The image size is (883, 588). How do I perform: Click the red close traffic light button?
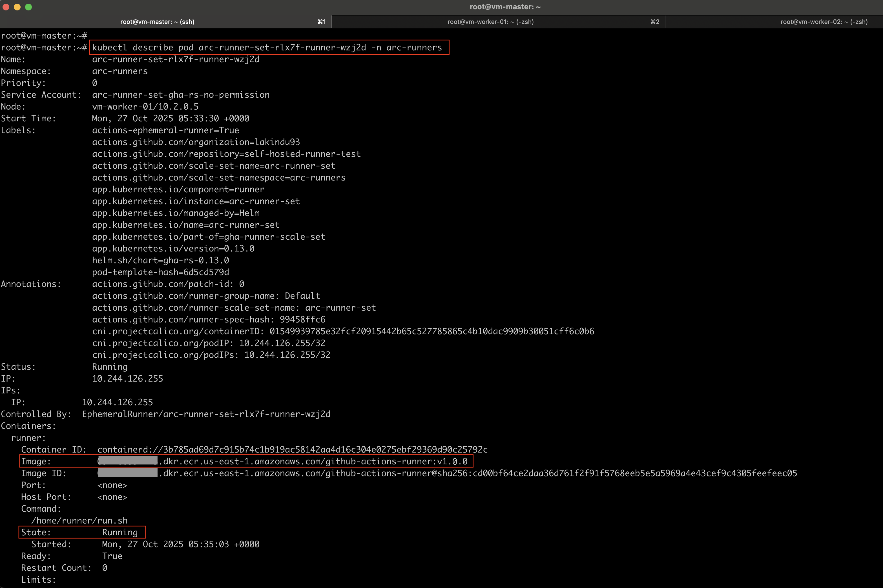pos(6,7)
